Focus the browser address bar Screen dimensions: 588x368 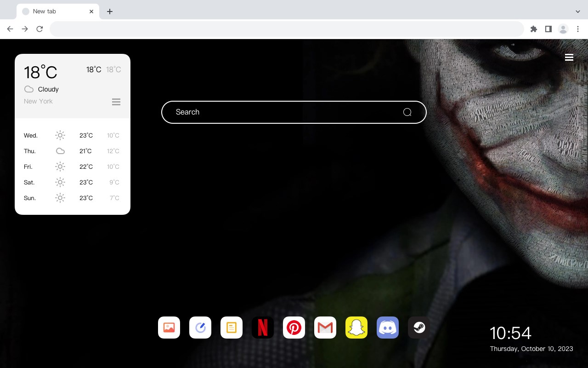pyautogui.click(x=287, y=29)
